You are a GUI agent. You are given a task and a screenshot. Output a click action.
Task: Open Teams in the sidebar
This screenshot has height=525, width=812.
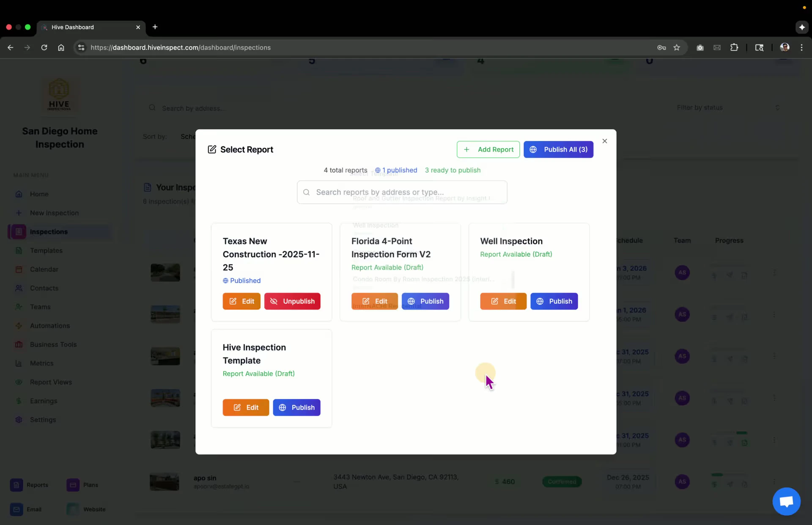40,307
